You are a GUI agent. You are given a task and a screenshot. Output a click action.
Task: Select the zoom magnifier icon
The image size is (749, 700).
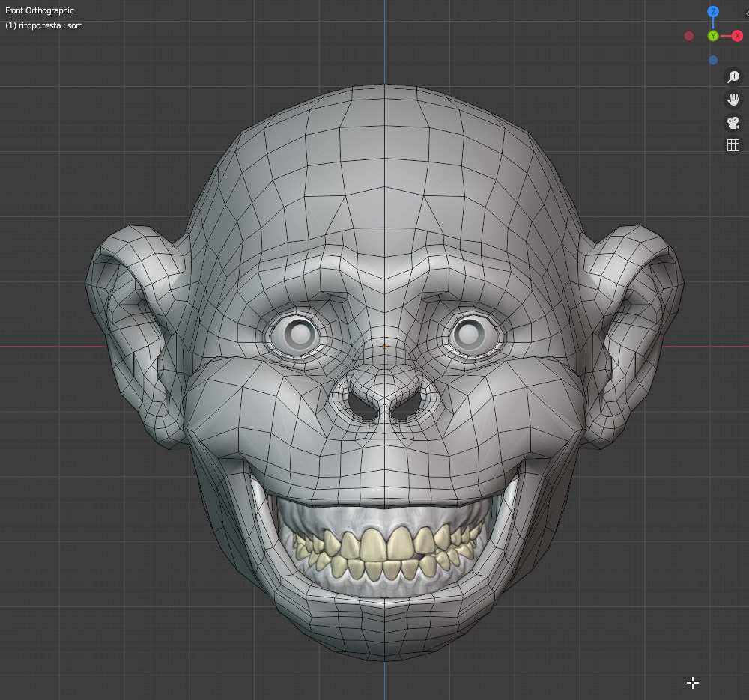point(734,76)
